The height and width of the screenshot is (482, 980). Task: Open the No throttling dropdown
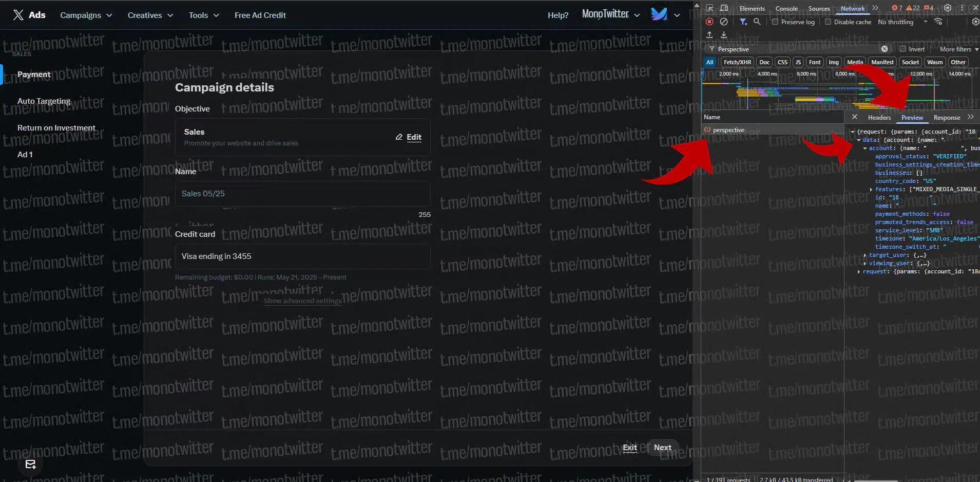(902, 22)
